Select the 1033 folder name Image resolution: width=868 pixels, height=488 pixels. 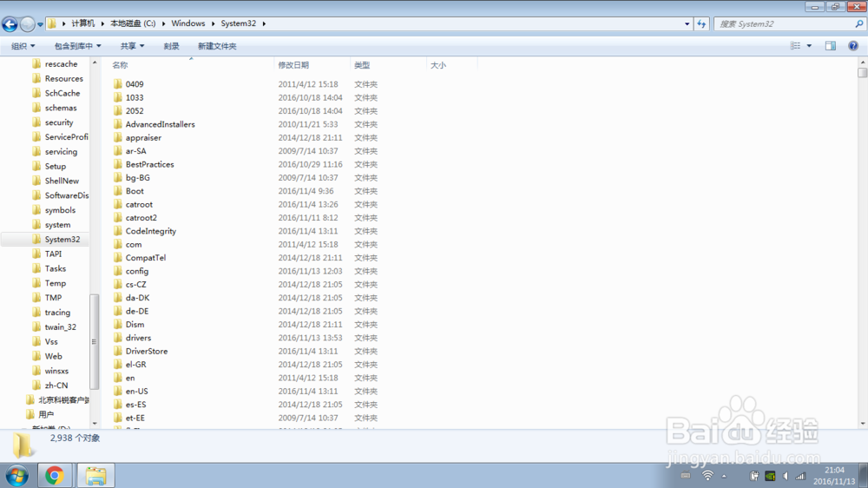[135, 97]
